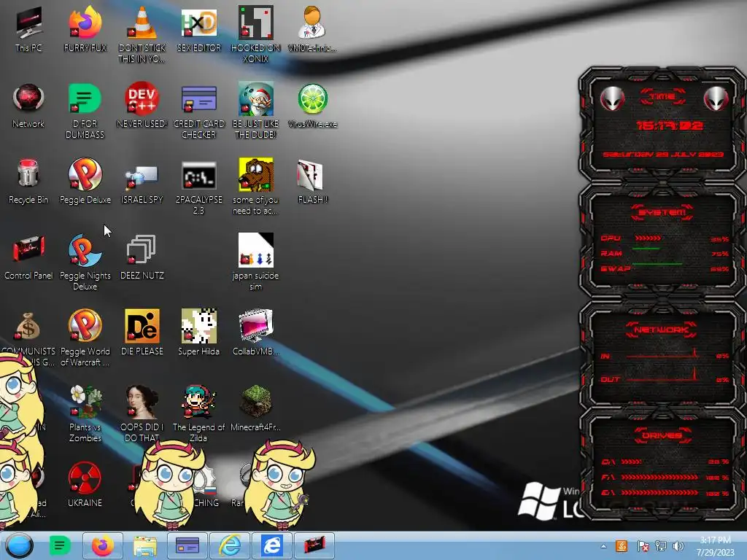Select the CollabVMB monitor icon
This screenshot has width=747, height=560.
255,332
